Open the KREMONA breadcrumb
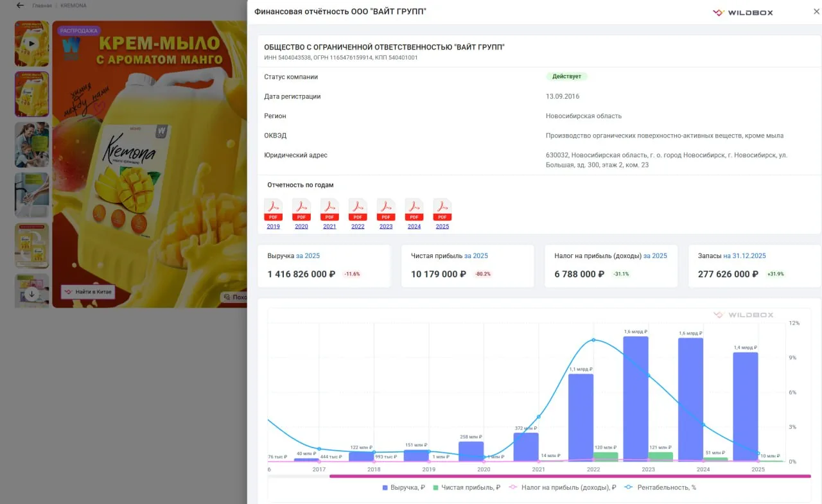Viewport: 822px width, 504px height. click(x=73, y=6)
